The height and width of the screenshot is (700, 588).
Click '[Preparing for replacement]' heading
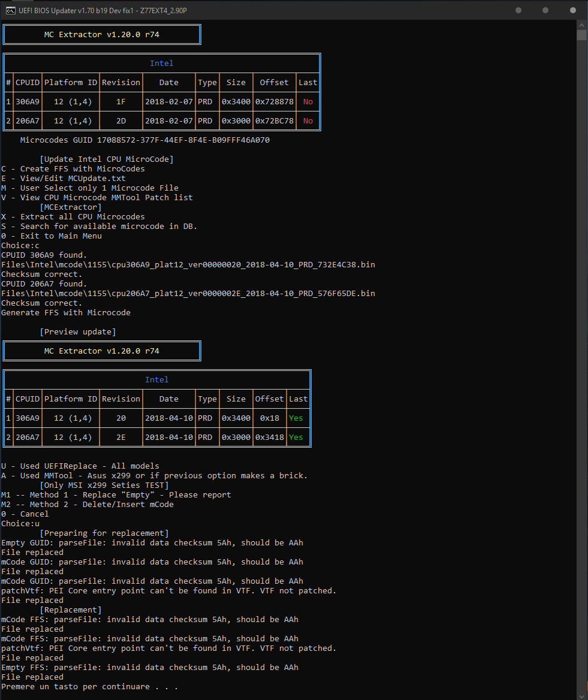pos(104,533)
